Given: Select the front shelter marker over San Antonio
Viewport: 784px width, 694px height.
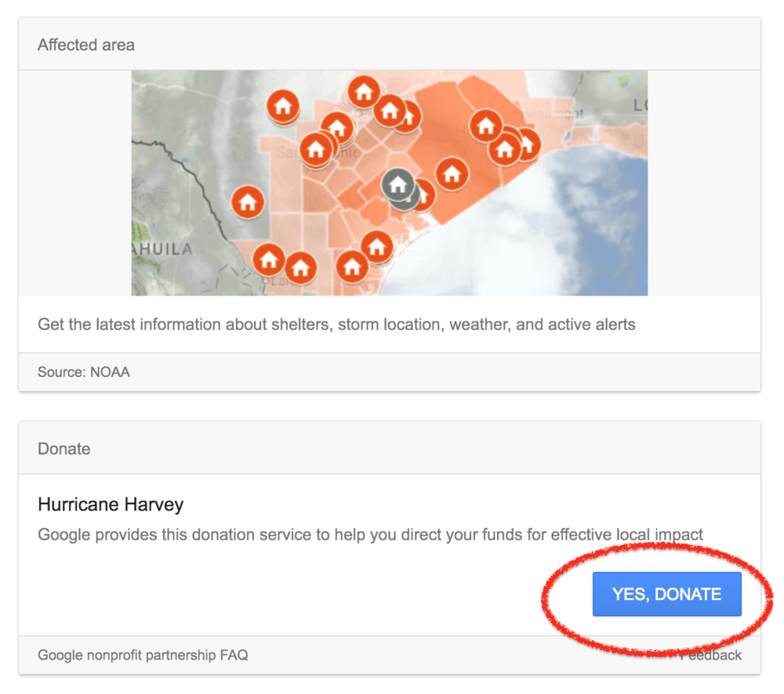Looking at the screenshot, I should (x=316, y=148).
